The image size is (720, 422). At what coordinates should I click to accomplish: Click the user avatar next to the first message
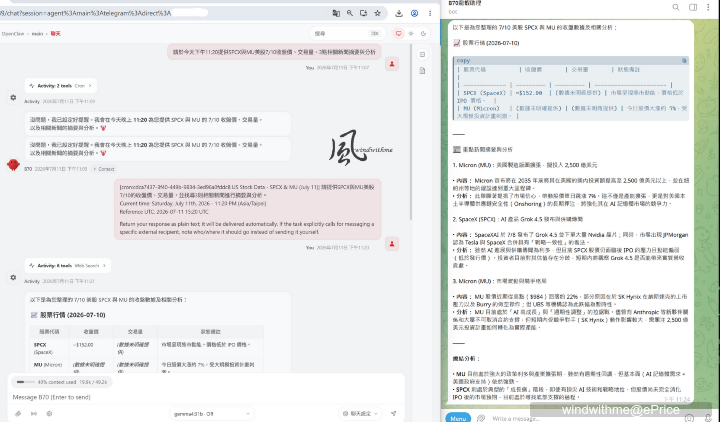click(392, 64)
